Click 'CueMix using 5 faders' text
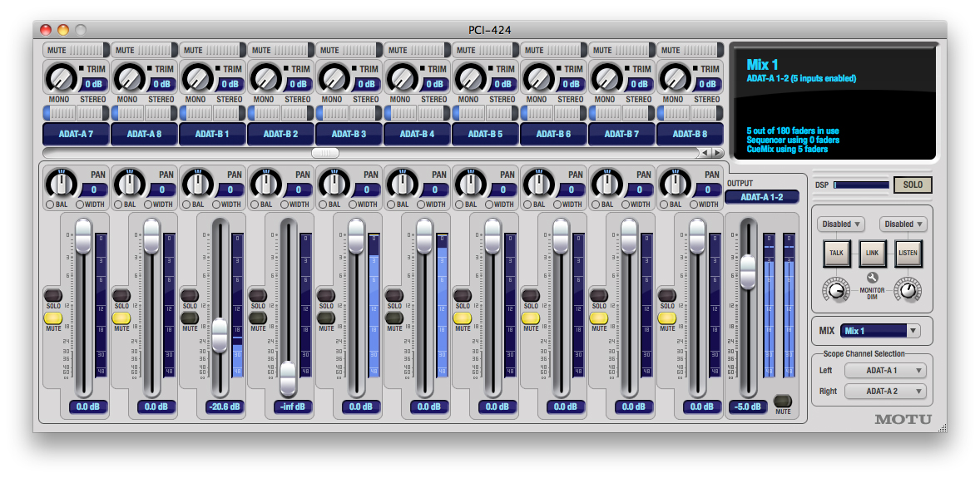This screenshot has width=980, height=478. click(x=788, y=149)
